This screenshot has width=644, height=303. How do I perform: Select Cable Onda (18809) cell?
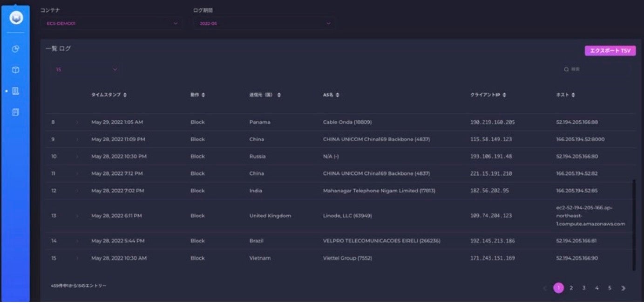[x=347, y=122]
